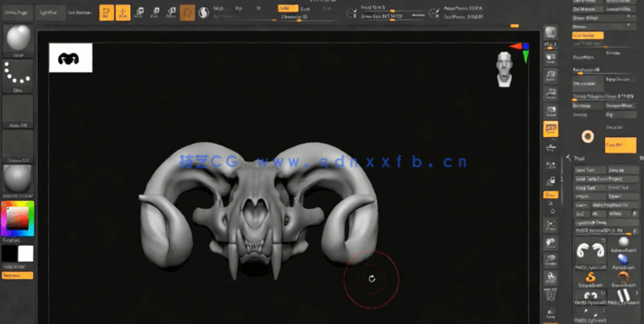
Task: Click the Rotate view icon on right shelf
Action: pos(550,278)
